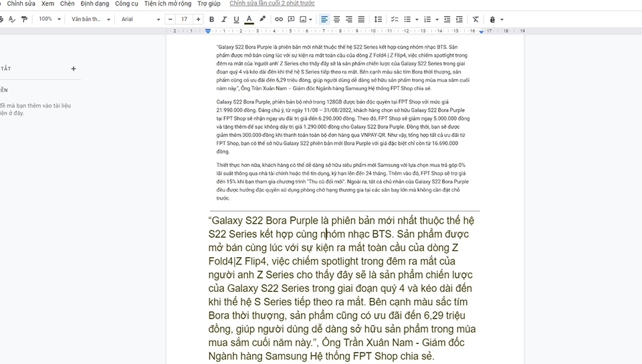Viewport: 642px width, 364px height.
Task: Select the paint format roller
Action: coord(25,19)
